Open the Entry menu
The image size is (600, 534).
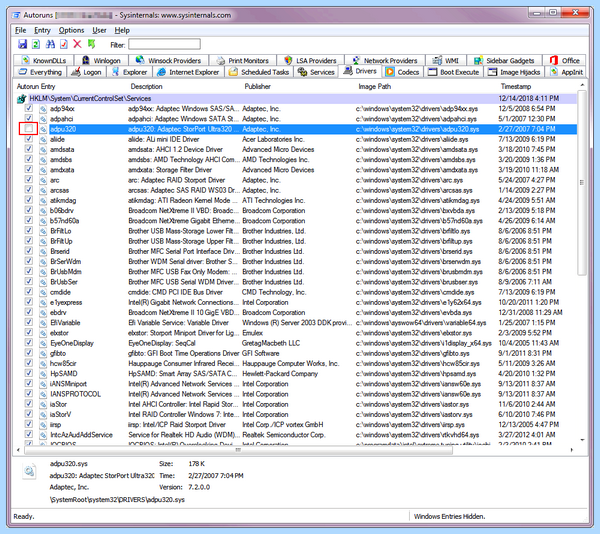pyautogui.click(x=42, y=30)
